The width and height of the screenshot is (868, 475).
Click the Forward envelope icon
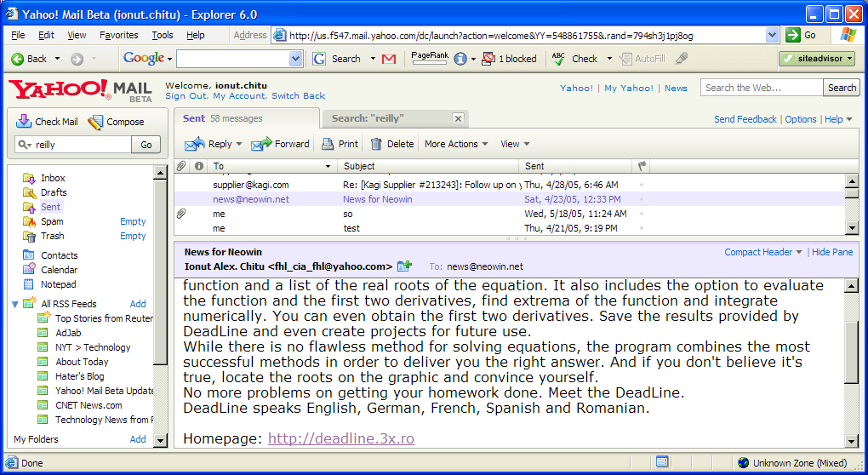click(261, 144)
